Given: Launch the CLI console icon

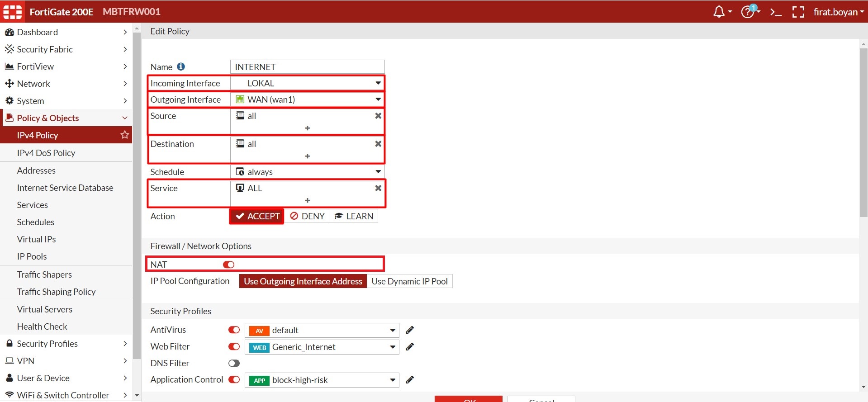Looking at the screenshot, I should [x=776, y=12].
